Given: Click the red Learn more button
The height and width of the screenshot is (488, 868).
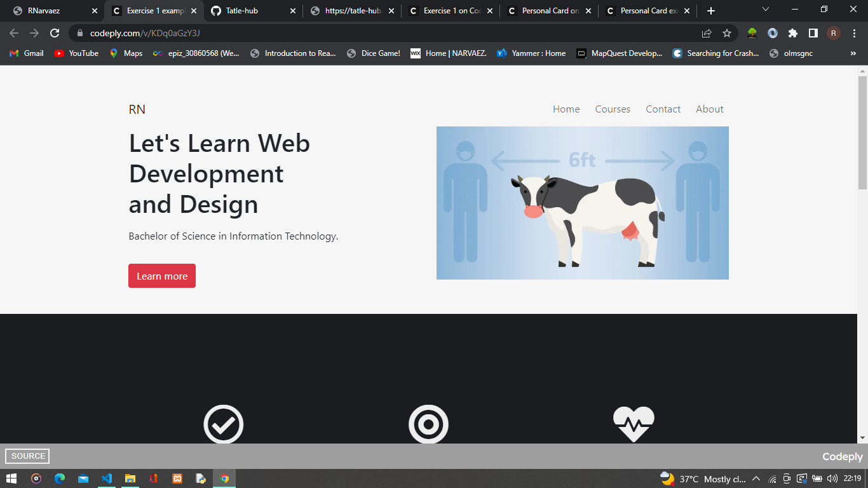Looking at the screenshot, I should coord(162,276).
